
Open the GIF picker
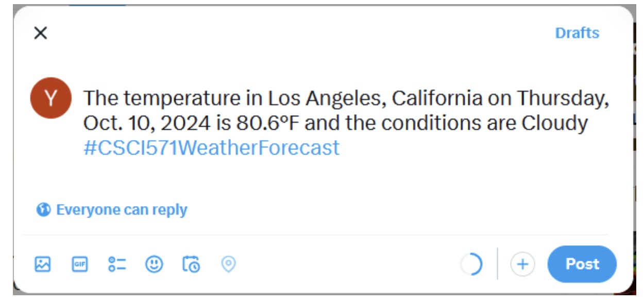tap(79, 264)
